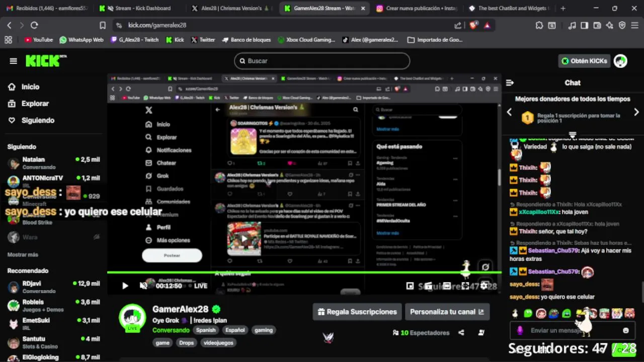Go back in browser history
This screenshot has width=644, height=362.
tap(9, 25)
